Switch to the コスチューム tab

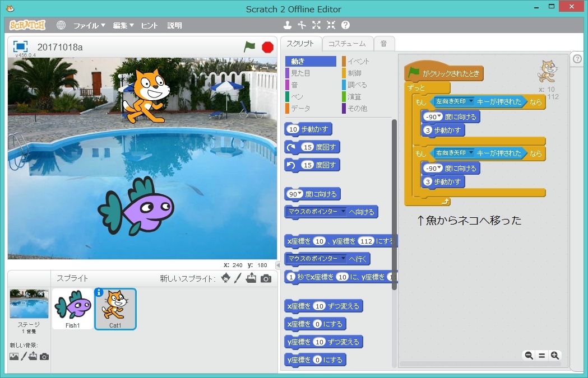coord(347,44)
